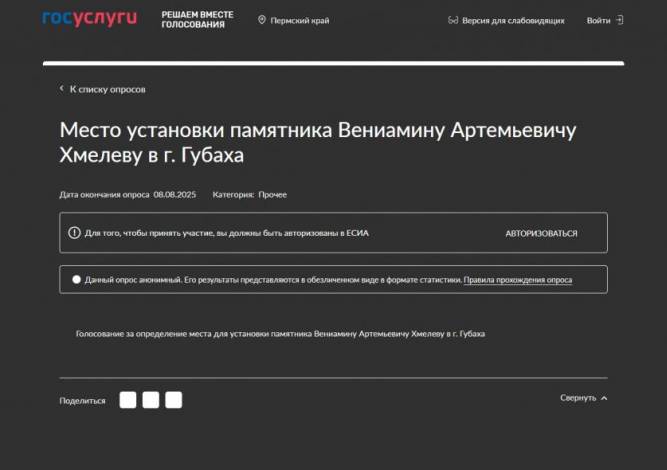Switch to Версия для слабовидящих
Screen dimensions: 667x470
pyautogui.click(x=513, y=20)
